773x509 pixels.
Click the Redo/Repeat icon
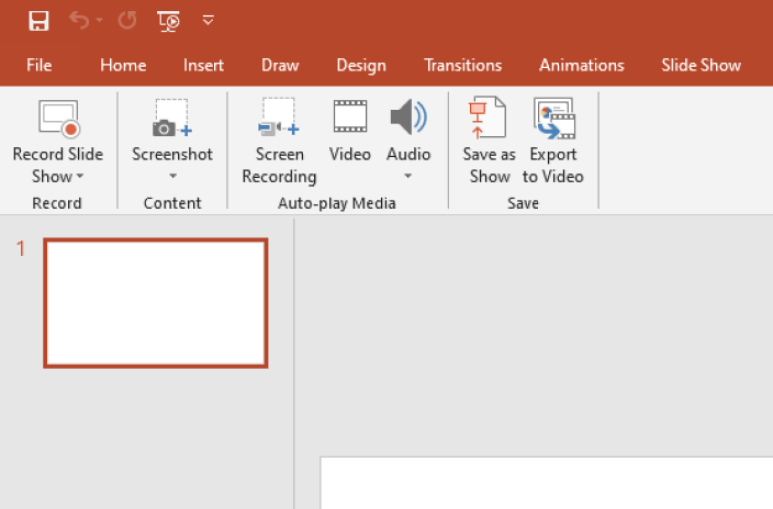click(127, 20)
